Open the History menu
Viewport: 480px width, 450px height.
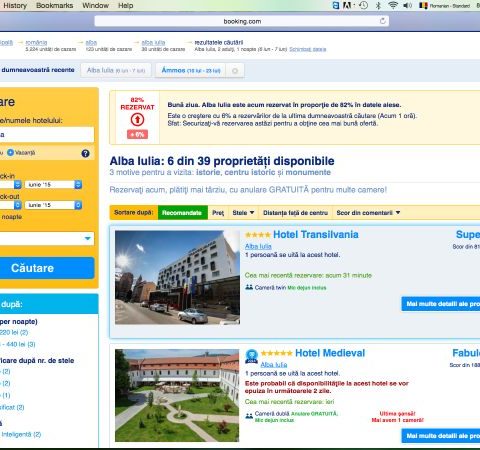(x=15, y=5)
